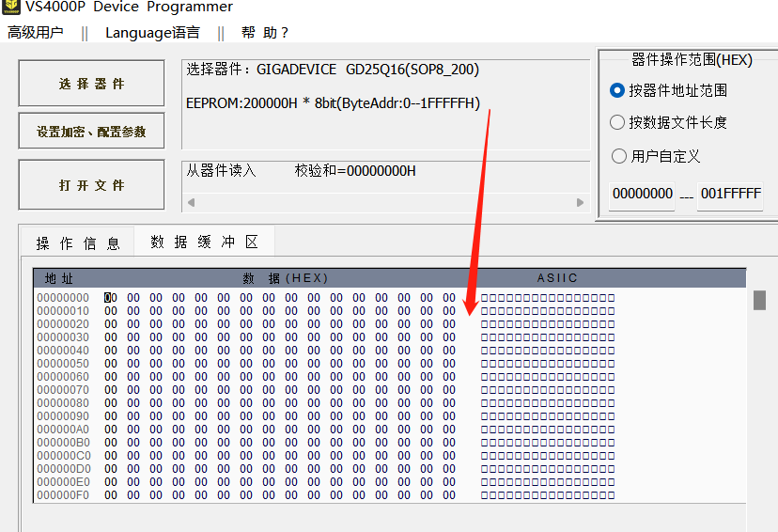Click the 地址 column header
Image resolution: width=778 pixels, height=532 pixels.
click(x=59, y=278)
